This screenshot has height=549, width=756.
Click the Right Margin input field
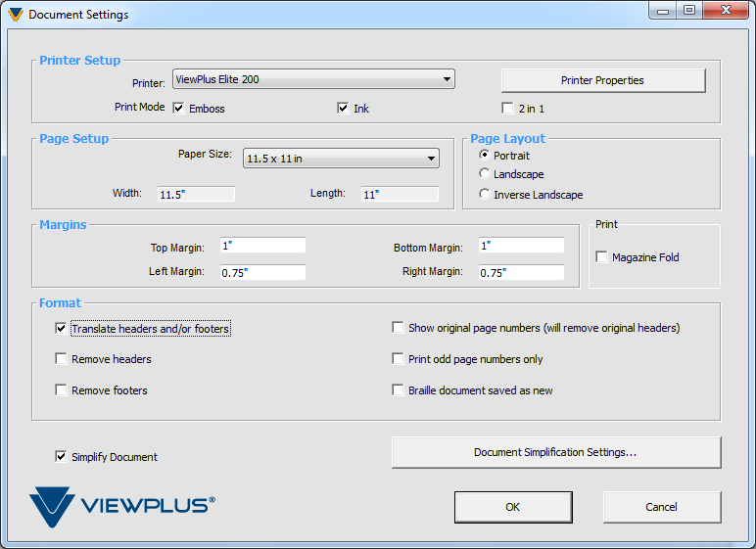tap(520, 273)
